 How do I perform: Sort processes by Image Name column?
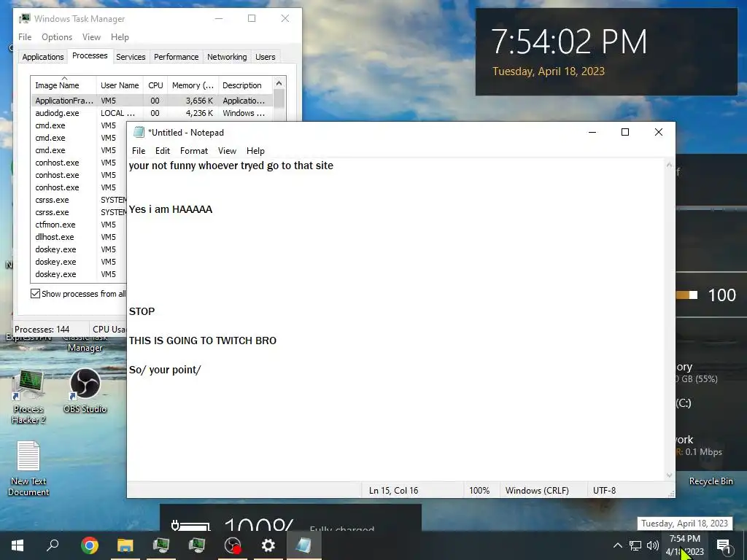[x=63, y=85]
